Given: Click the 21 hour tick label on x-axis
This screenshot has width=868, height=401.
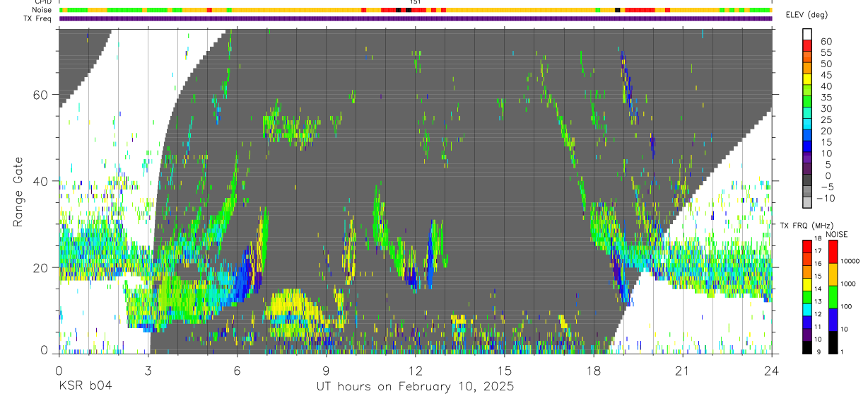Looking at the screenshot, I should [682, 371].
